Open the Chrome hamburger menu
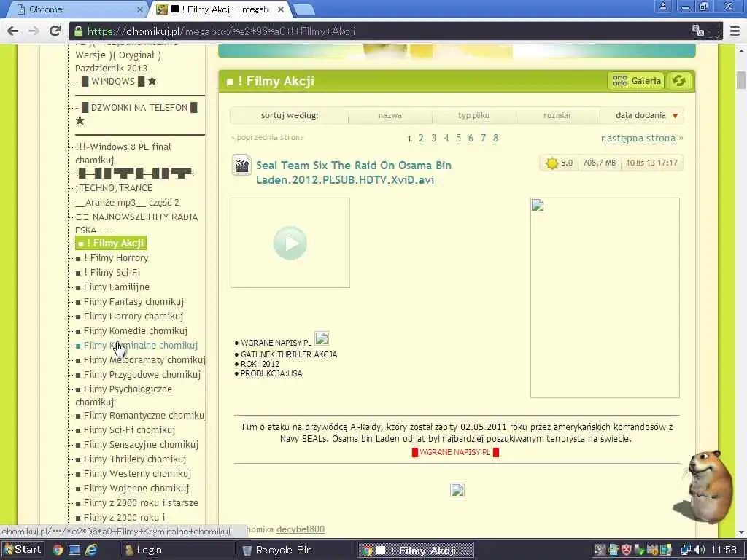 pyautogui.click(x=735, y=31)
